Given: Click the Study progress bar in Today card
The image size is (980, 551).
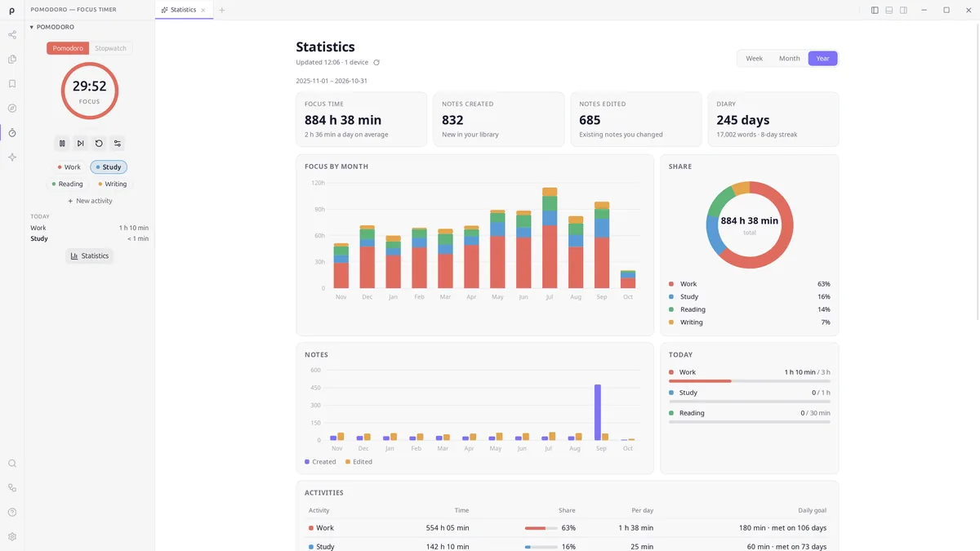Looking at the screenshot, I should pos(750,402).
